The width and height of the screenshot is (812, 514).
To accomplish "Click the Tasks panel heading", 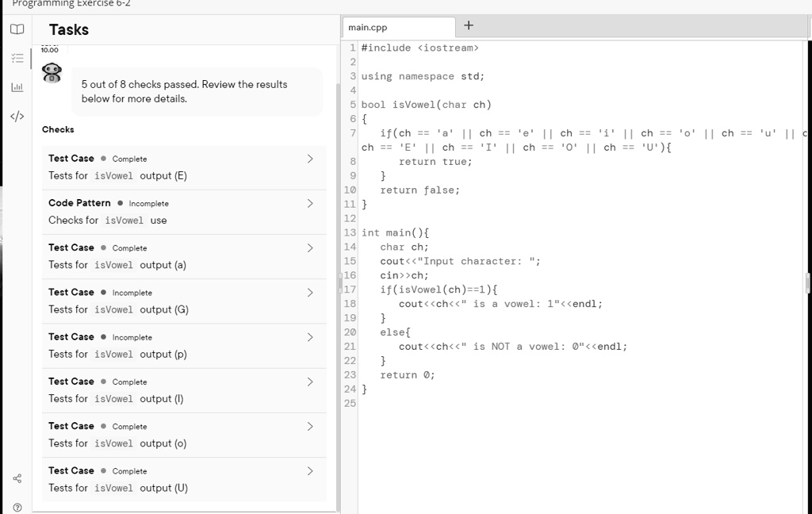I will [x=69, y=29].
